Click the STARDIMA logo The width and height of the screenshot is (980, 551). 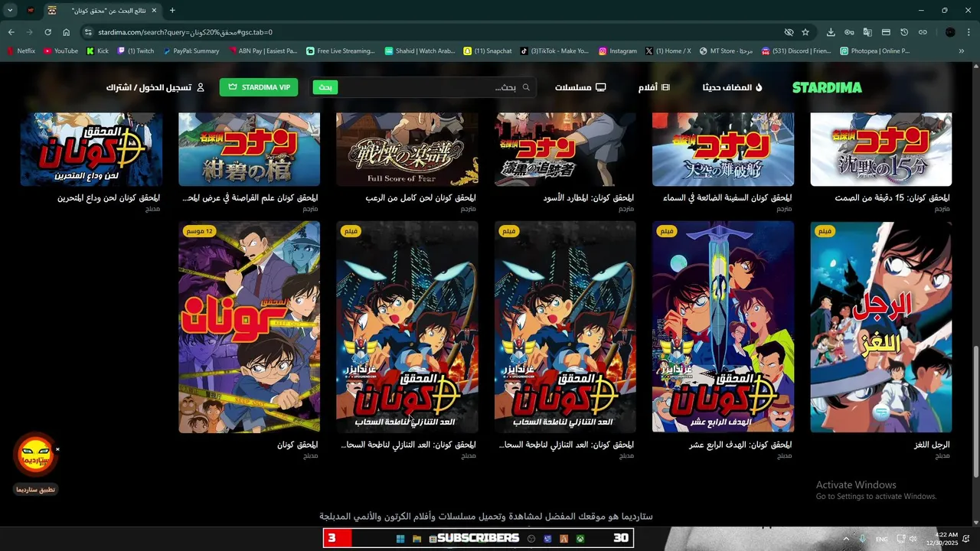827,87
